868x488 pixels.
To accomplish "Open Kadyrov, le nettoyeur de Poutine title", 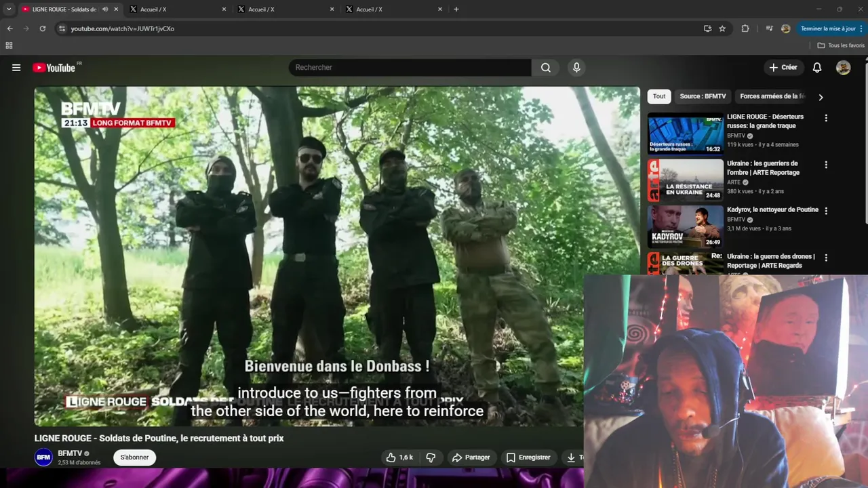I will pyautogui.click(x=772, y=210).
